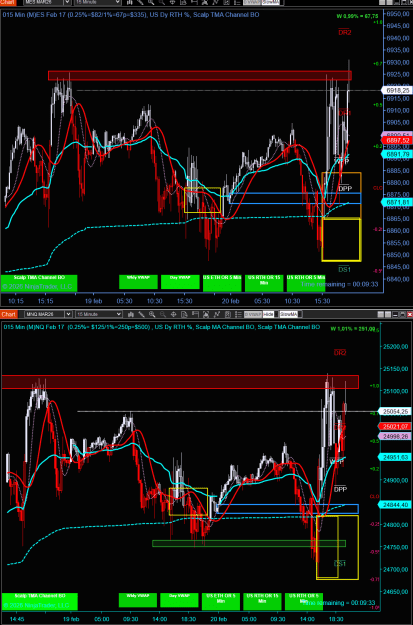This screenshot has width=413, height=625.
Task: Open bar type icon in MNQ chart toolbar
Action: tap(131, 314)
